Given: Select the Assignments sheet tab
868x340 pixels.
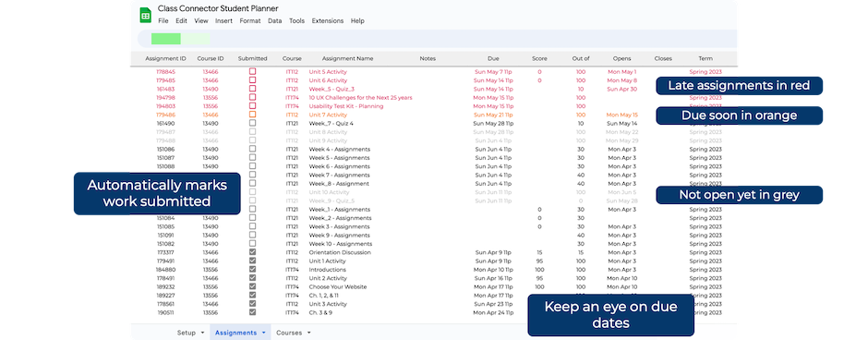Looking at the screenshot, I should (x=235, y=333).
